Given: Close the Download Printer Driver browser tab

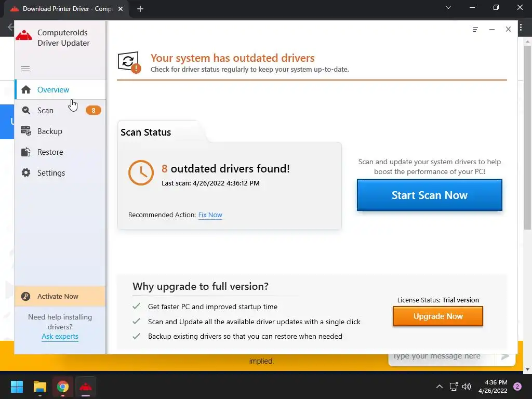Looking at the screenshot, I should pos(121,9).
